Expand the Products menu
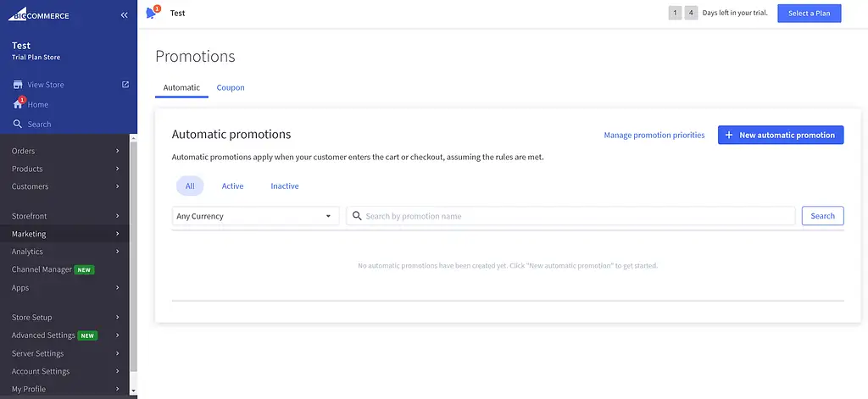Viewport: 868px width, 399px height. [x=64, y=169]
